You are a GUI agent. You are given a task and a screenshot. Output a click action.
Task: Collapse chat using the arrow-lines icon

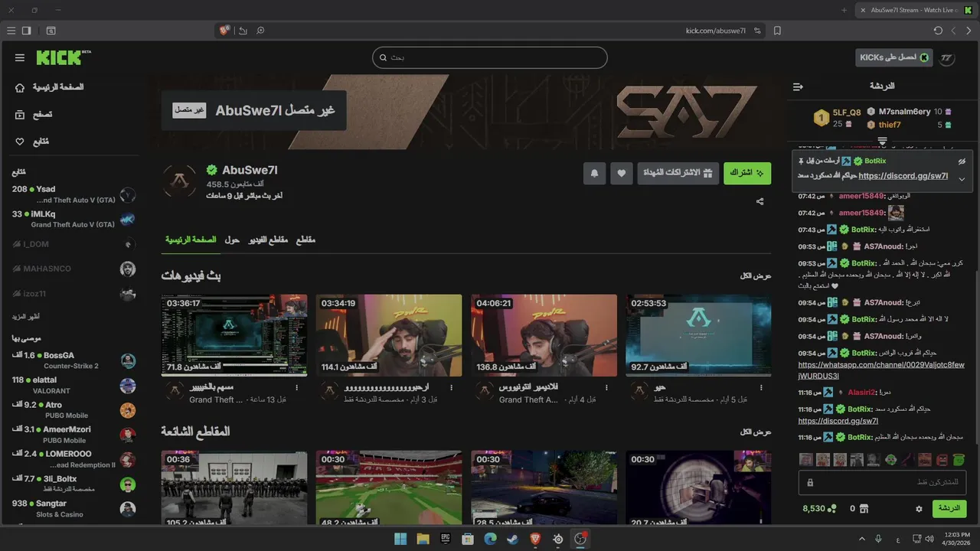(798, 86)
